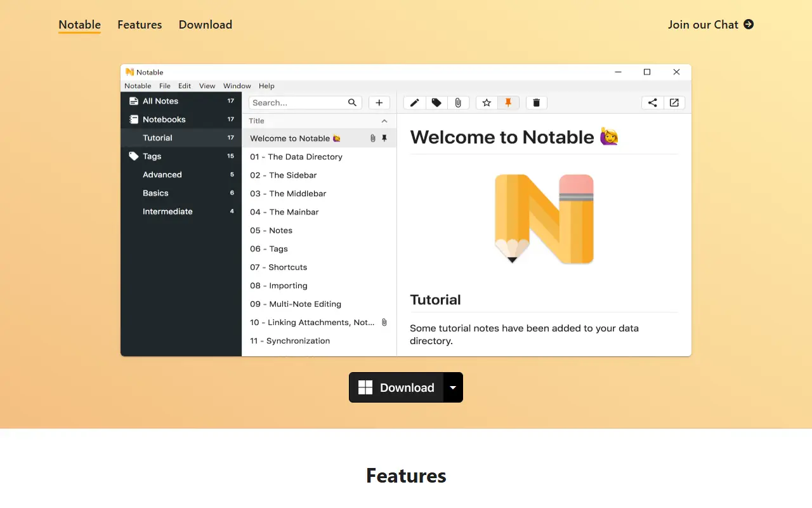Click the Tags sidebar label icon
812x508 pixels.
click(134, 156)
